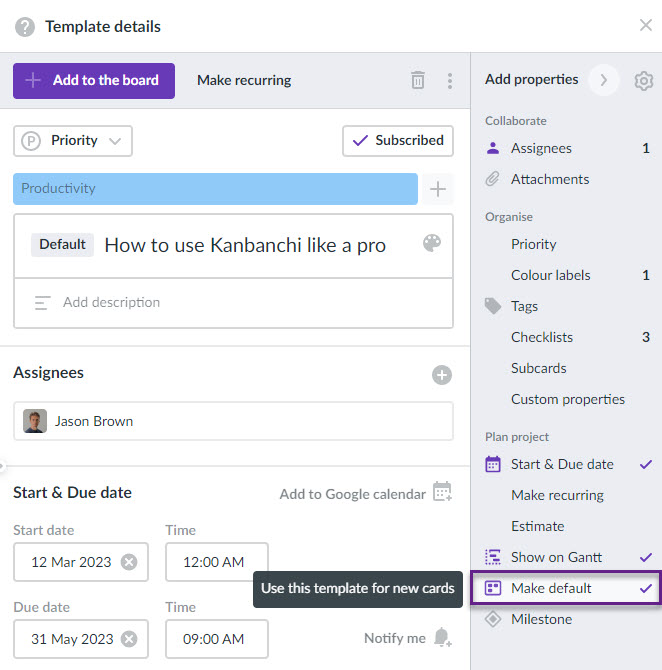Screen dimensions: 662x670
Task: Click the Attachments paperclip icon
Action: point(492,179)
